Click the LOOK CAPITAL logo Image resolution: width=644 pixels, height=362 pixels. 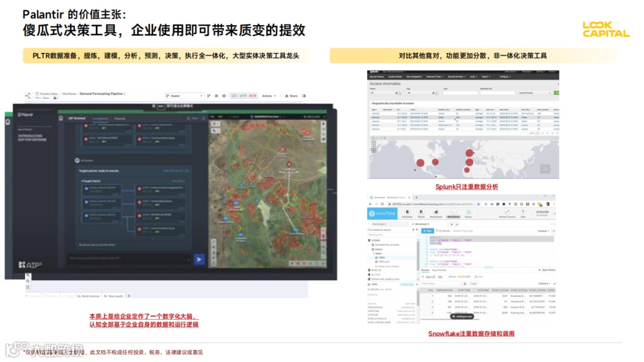point(606,30)
